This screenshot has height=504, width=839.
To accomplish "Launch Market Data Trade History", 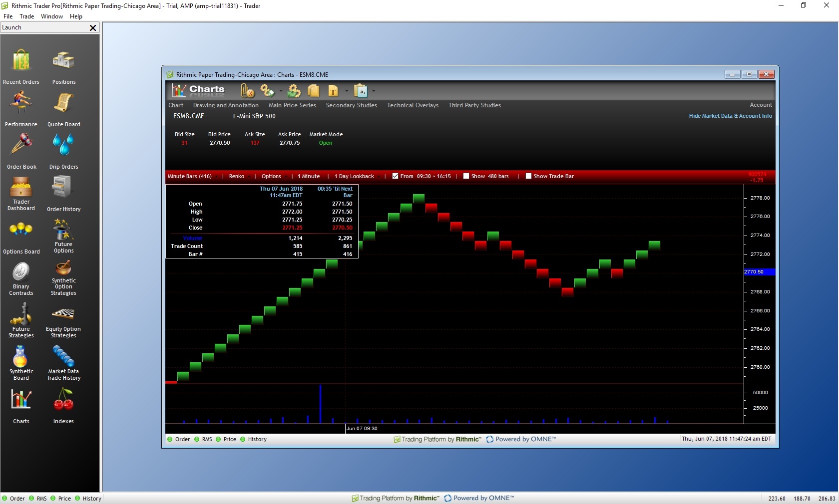I will pyautogui.click(x=63, y=363).
